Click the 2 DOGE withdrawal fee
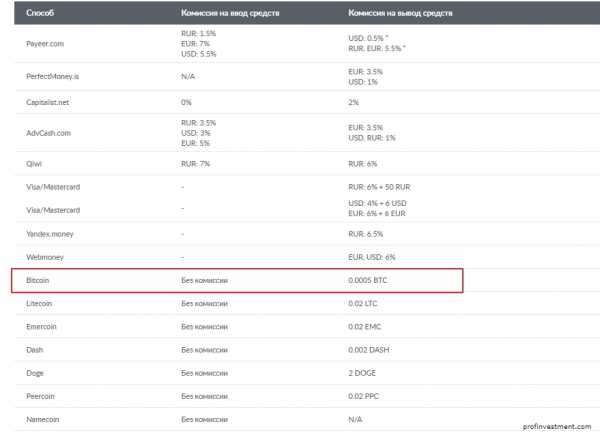Image resolution: width=600 pixels, height=433 pixels. [x=362, y=373]
